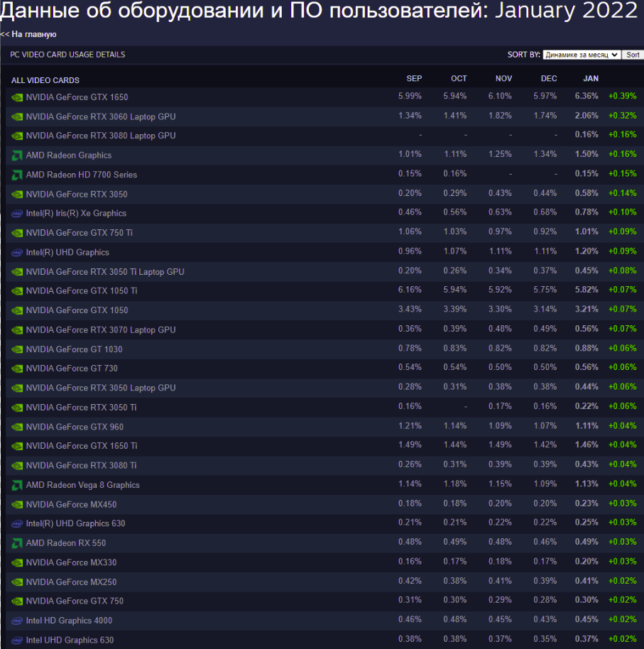Click the Intel logo beside Iris(R) Xe Graphics
The height and width of the screenshot is (649, 644).
point(17,214)
